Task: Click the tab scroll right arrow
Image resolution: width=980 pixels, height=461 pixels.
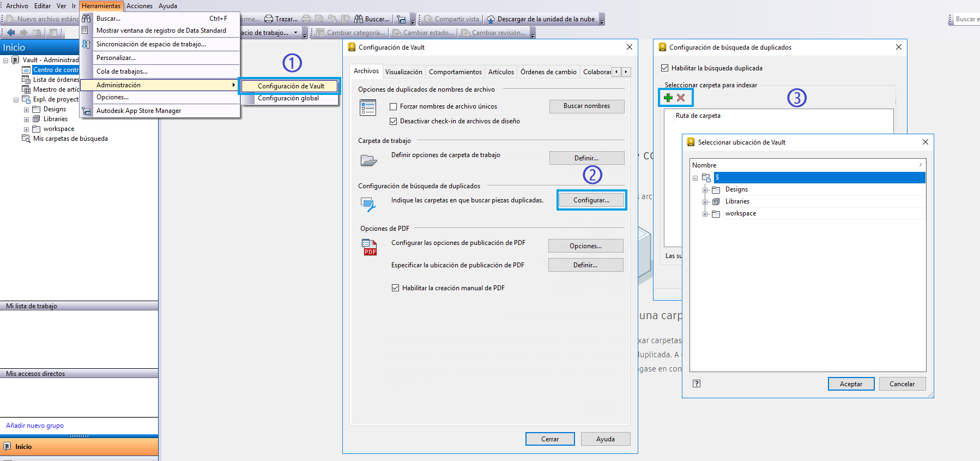Action: [626, 71]
